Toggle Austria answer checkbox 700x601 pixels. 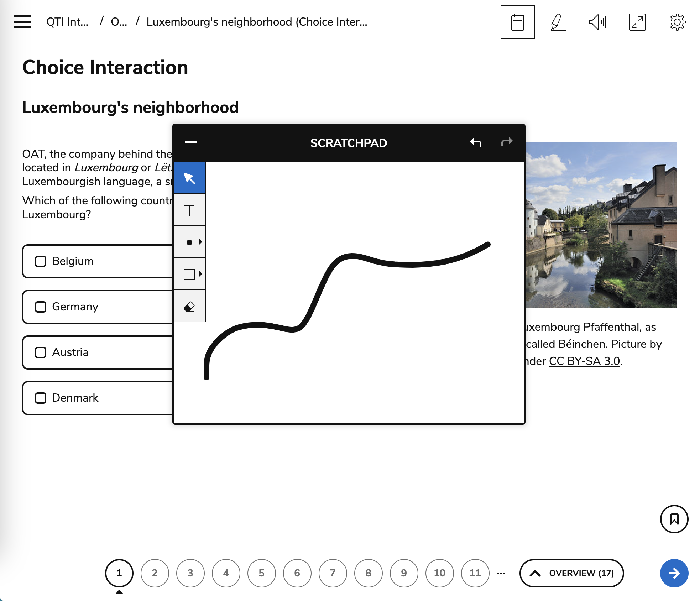40,352
